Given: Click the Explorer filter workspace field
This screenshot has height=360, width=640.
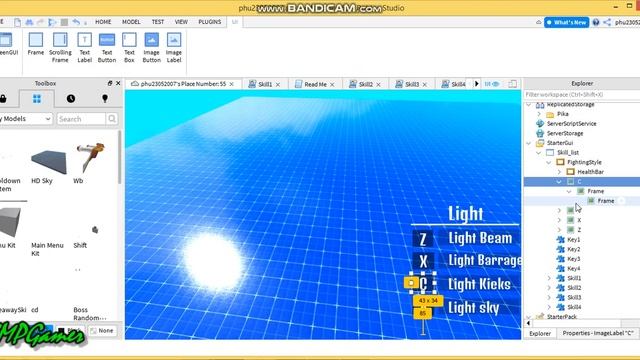Looking at the screenshot, I should (582, 95).
